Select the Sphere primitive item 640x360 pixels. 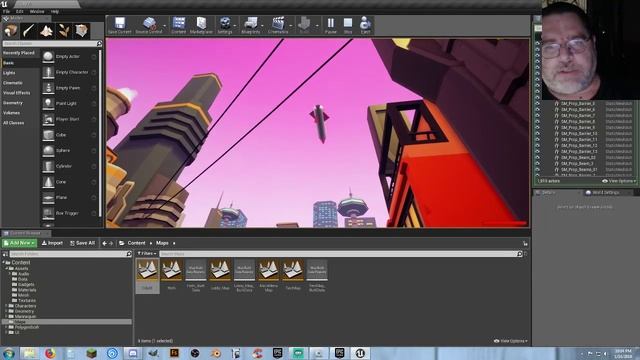coord(69,151)
